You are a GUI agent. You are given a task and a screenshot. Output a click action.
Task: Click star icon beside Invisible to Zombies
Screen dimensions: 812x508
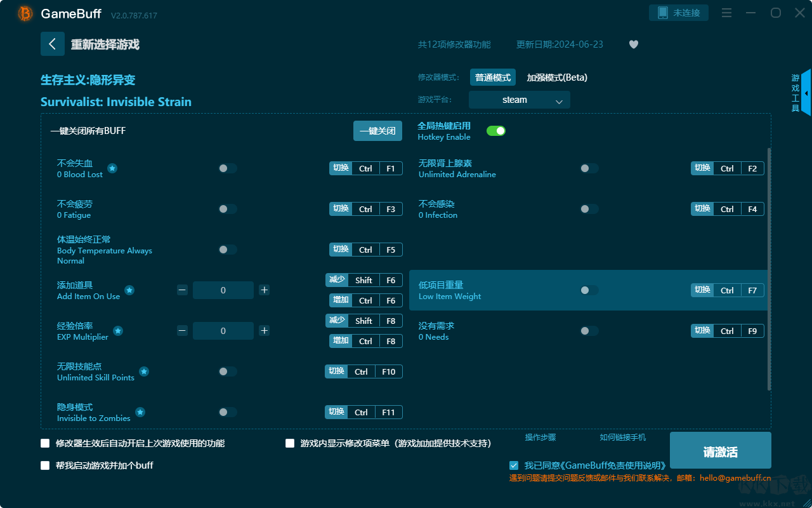(x=140, y=412)
